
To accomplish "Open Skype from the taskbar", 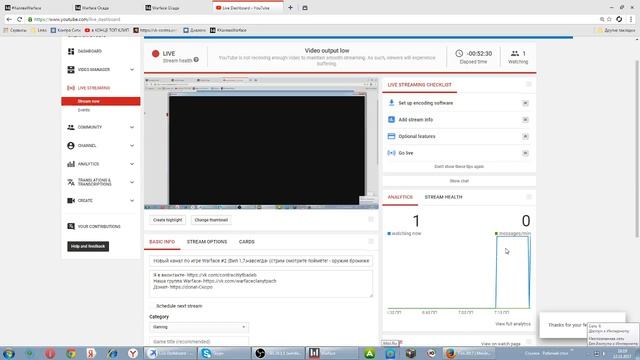I will [x=224, y=353].
